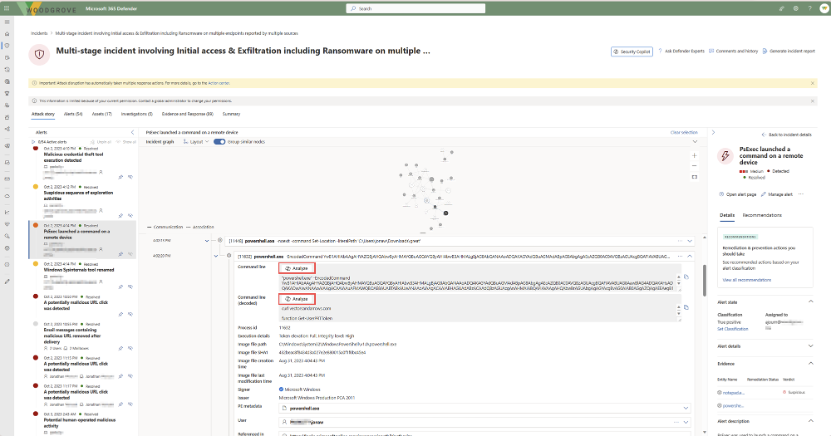Viewport: 832px width, 436px height.
Task: Expand the first powershell.exe Set-Location row
Action: (x=690, y=241)
